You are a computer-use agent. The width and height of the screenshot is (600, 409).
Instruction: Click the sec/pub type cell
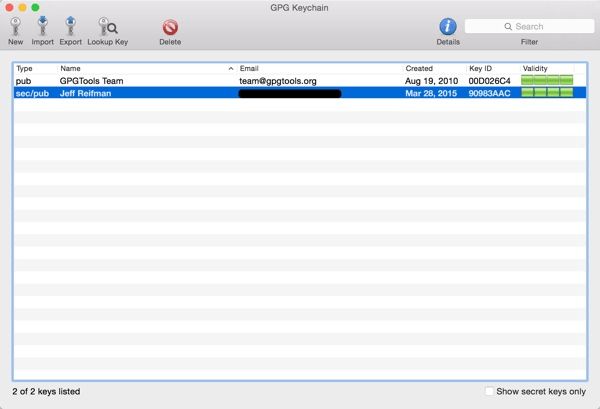(x=32, y=93)
